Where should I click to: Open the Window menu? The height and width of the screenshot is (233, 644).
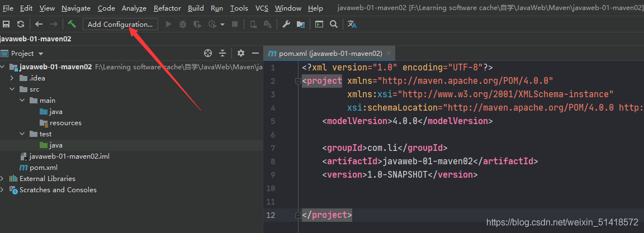point(288,8)
